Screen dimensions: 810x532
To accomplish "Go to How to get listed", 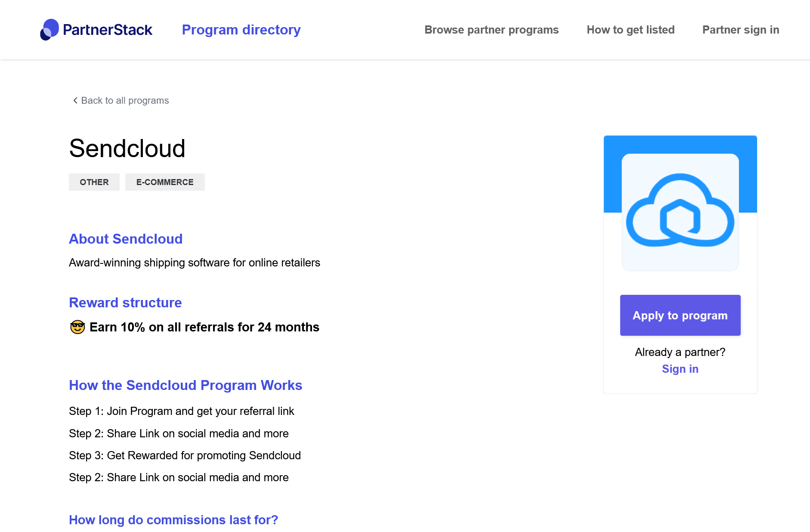I will point(631,30).
